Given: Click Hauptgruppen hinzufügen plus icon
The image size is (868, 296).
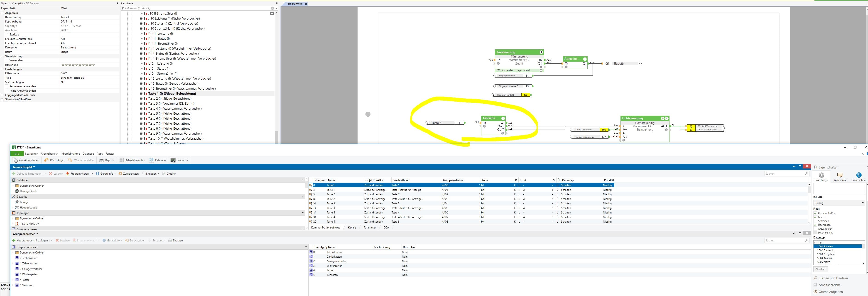Looking at the screenshot, I should (x=14, y=240).
